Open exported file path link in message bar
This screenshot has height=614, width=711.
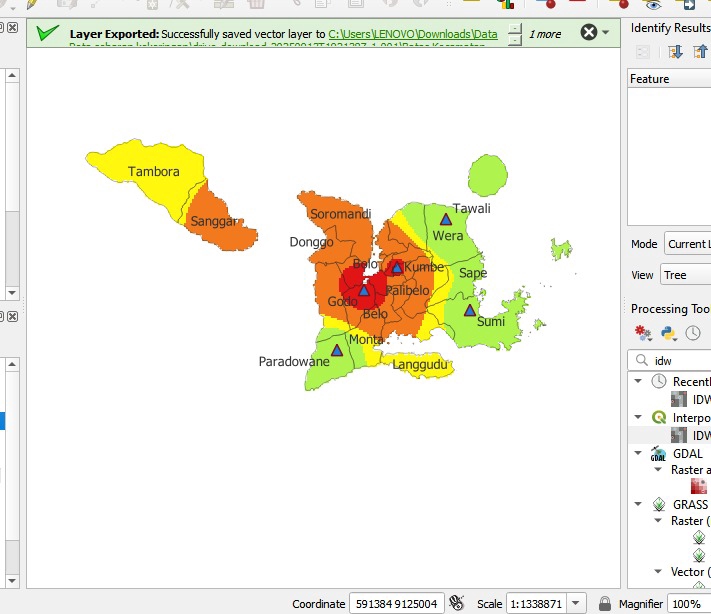point(412,34)
